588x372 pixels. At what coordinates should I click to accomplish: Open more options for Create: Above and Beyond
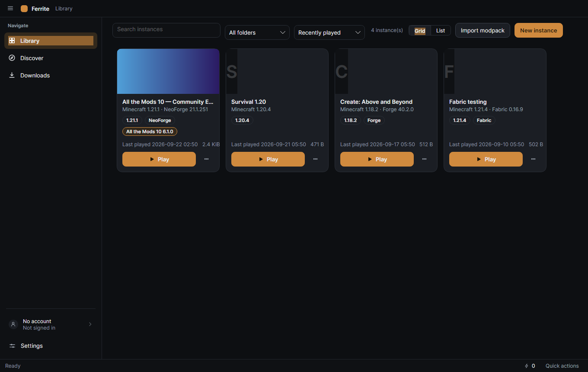pos(424,159)
